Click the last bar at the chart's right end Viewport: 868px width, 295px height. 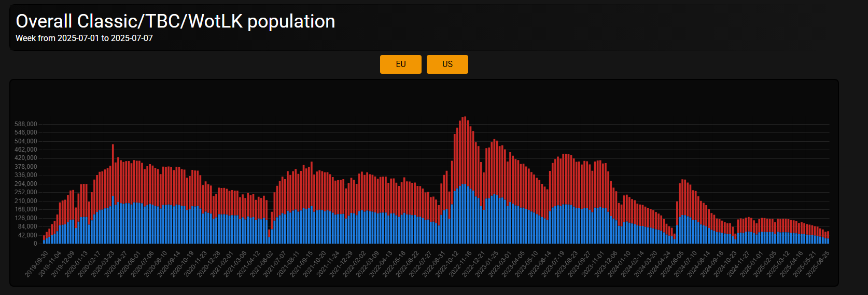click(828, 237)
